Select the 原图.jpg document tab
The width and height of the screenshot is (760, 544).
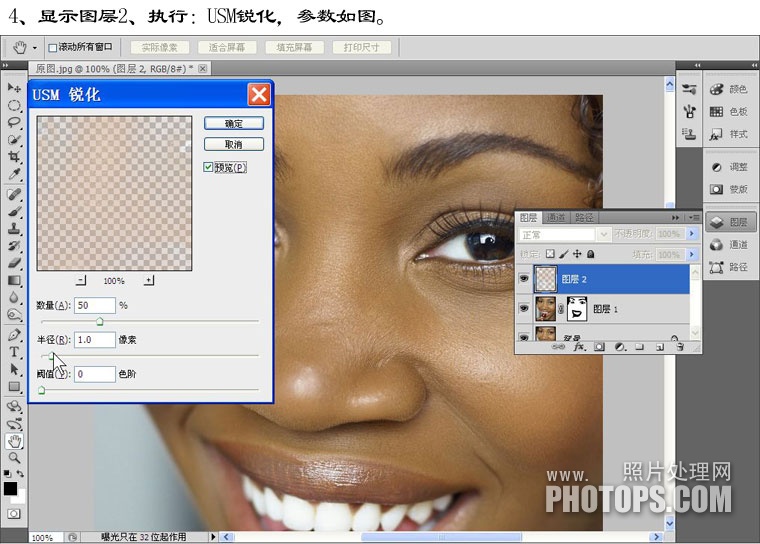point(114,69)
